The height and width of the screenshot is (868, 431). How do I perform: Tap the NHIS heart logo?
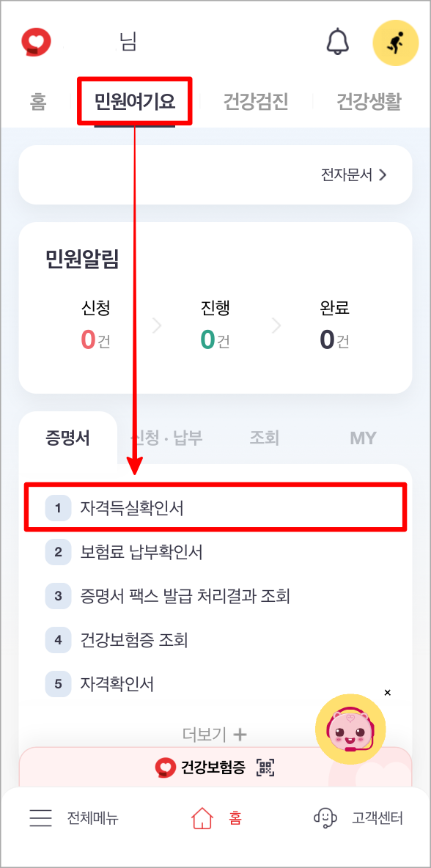35,43
